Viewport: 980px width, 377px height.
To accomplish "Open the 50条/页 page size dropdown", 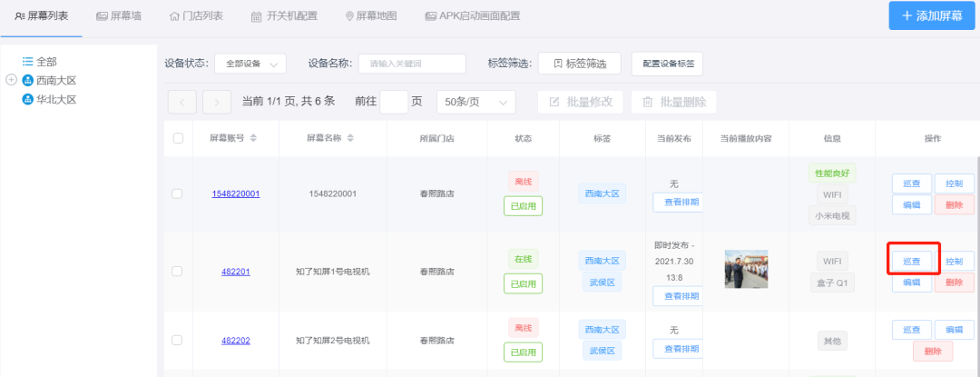I will 475,102.
